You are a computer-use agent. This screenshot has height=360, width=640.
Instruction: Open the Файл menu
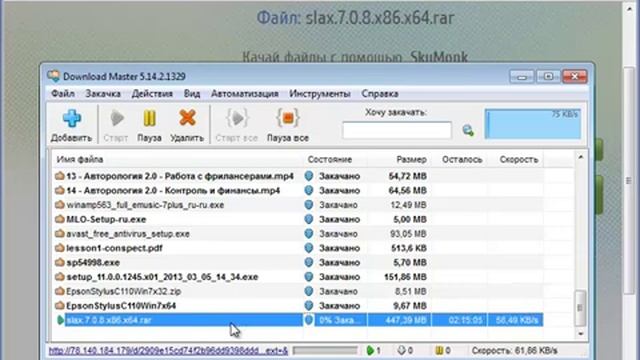pos(62,94)
